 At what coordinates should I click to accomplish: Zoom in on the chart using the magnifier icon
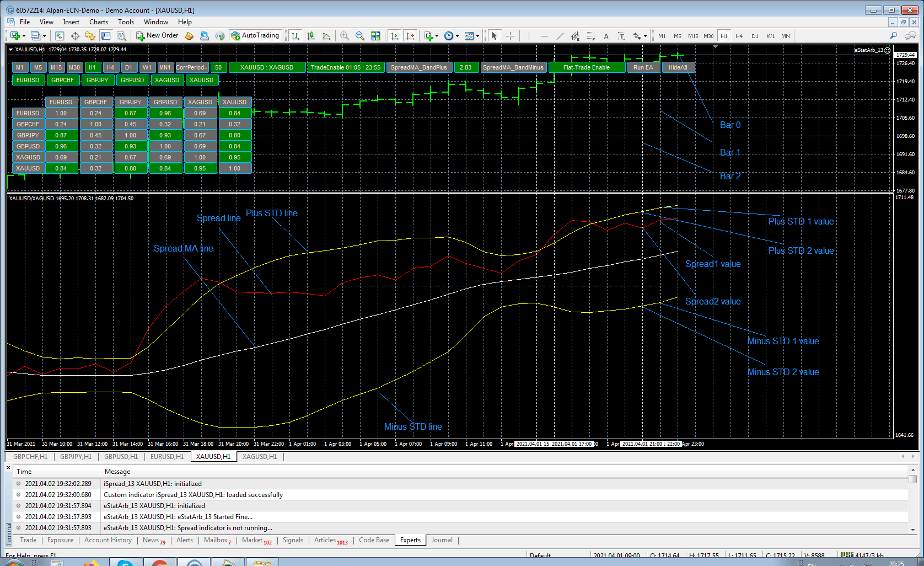[344, 36]
